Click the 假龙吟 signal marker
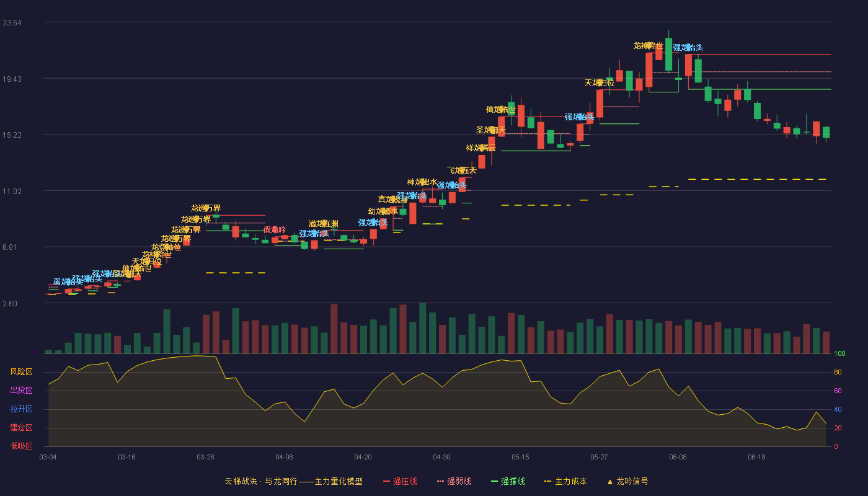The image size is (868, 496). (x=275, y=230)
